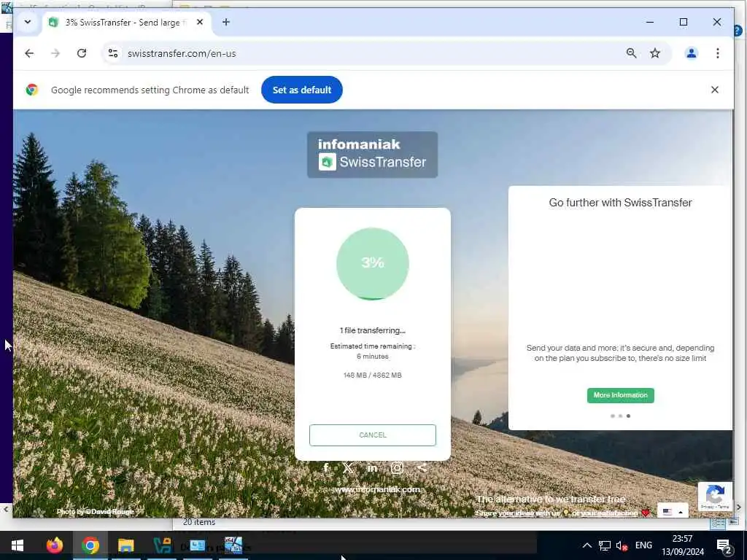Image resolution: width=747 pixels, height=560 pixels.
Task: Open the zoom magnifier icon in address bar
Action: click(631, 53)
